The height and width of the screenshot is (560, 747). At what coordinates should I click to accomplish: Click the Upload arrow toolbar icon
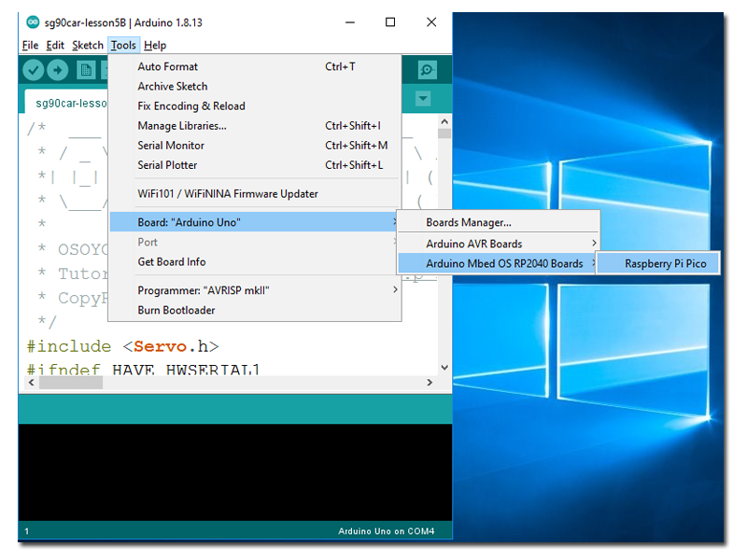tap(58, 71)
